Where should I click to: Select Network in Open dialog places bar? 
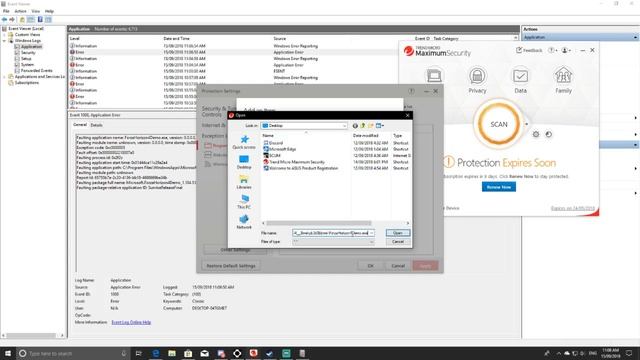(x=244, y=222)
